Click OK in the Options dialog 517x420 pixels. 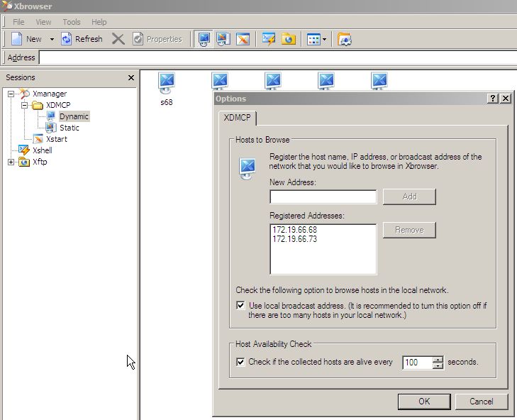tap(424, 402)
